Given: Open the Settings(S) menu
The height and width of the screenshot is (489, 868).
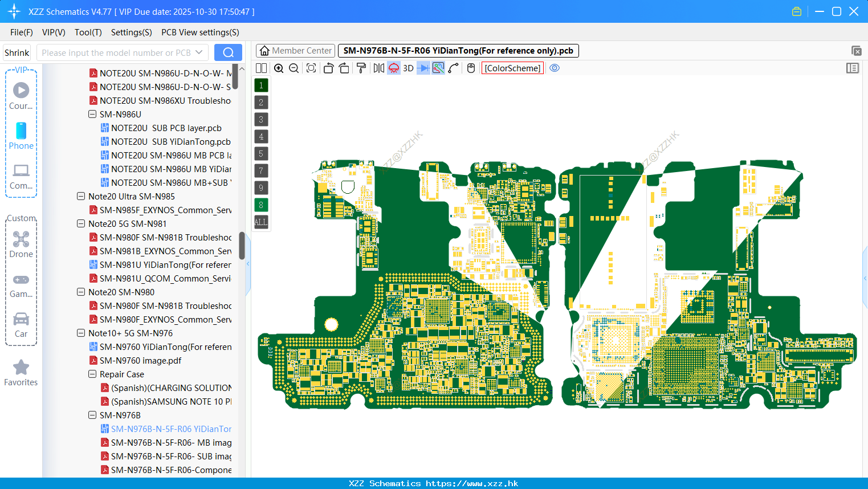Looking at the screenshot, I should (132, 32).
